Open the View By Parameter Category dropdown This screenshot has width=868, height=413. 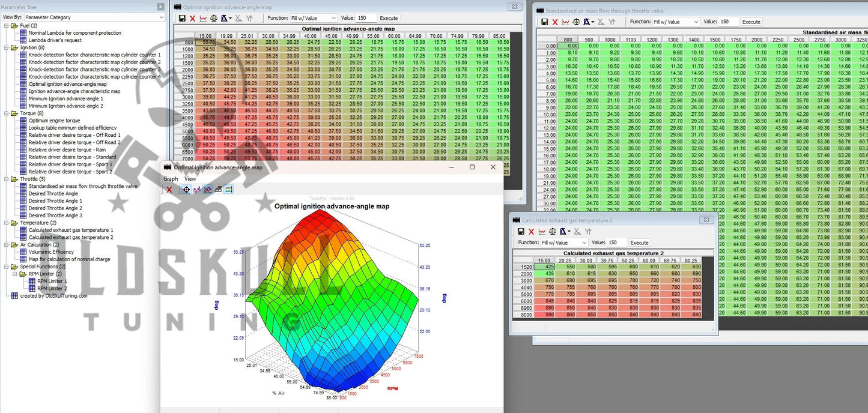tap(94, 17)
